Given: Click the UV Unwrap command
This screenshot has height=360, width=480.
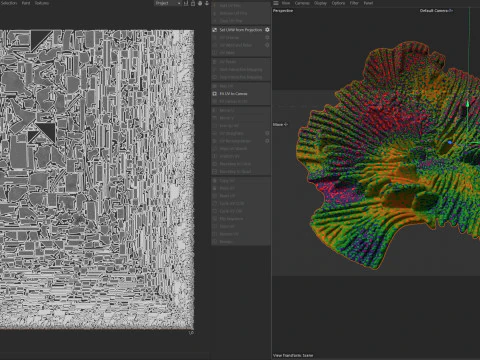Looking at the screenshot, I should [x=229, y=37].
